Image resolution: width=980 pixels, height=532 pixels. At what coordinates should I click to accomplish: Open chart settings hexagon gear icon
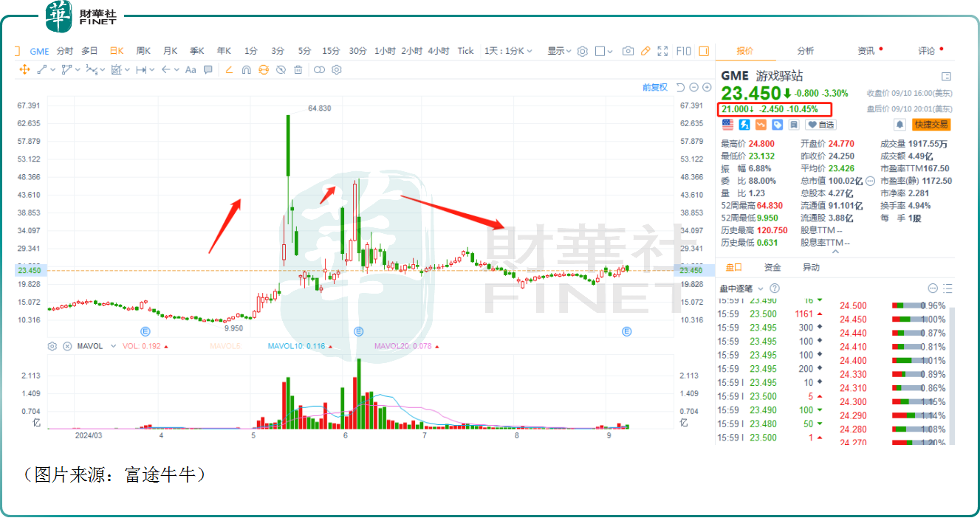583,51
